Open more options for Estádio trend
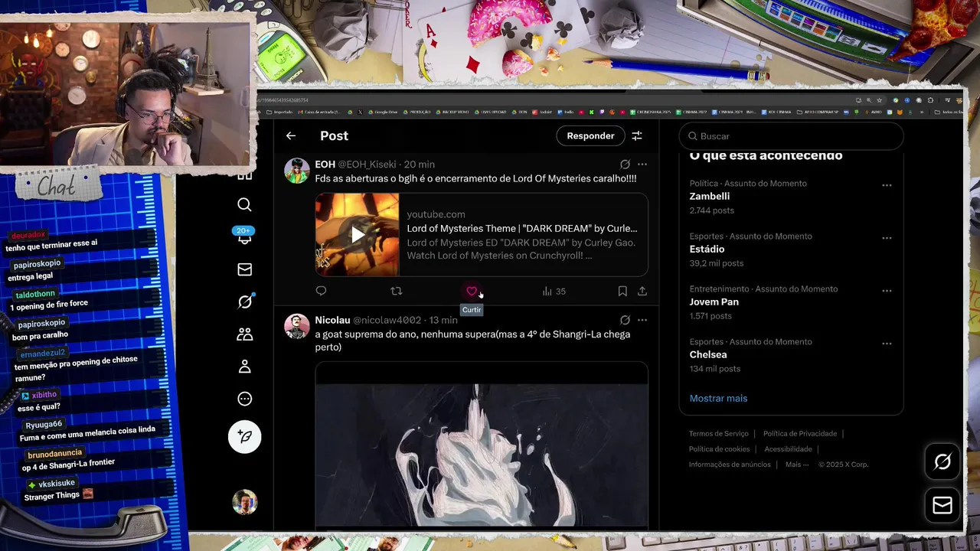This screenshot has height=551, width=980. (x=887, y=238)
